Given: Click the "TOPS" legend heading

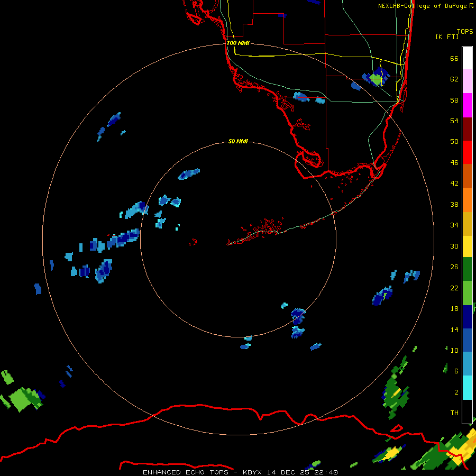Looking at the screenshot, I should [x=465, y=31].
